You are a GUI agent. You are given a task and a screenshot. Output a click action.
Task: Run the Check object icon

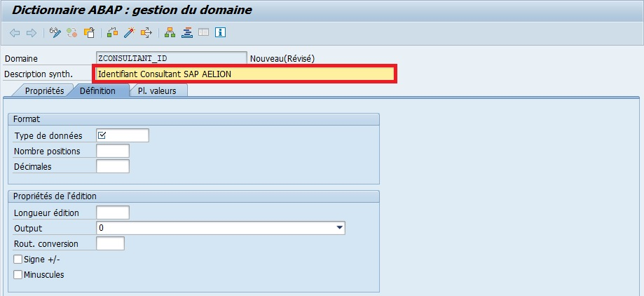113,32
